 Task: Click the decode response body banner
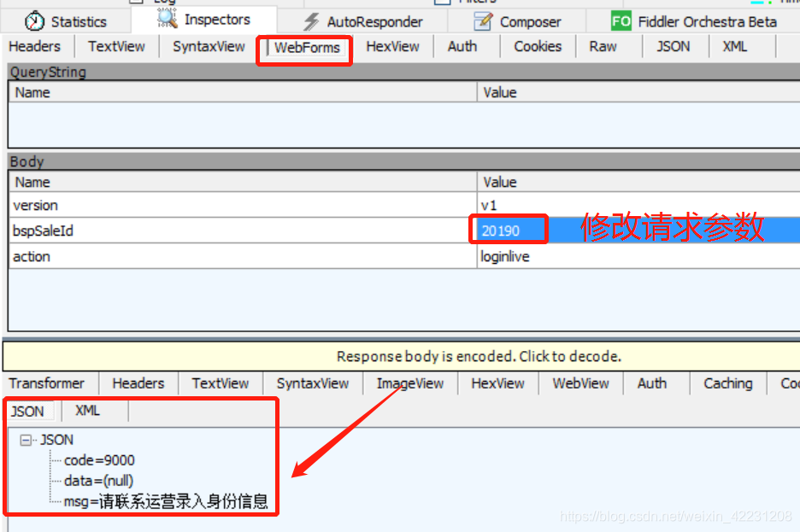point(401,356)
